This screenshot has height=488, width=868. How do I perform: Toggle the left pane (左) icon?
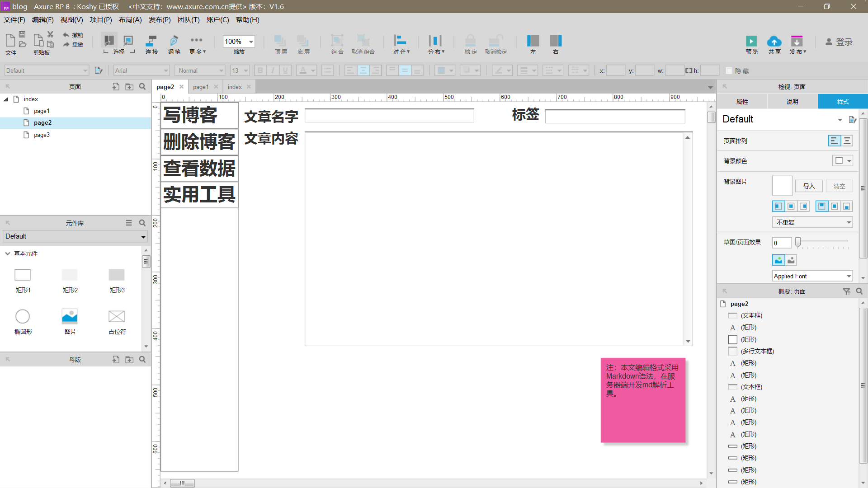(533, 41)
